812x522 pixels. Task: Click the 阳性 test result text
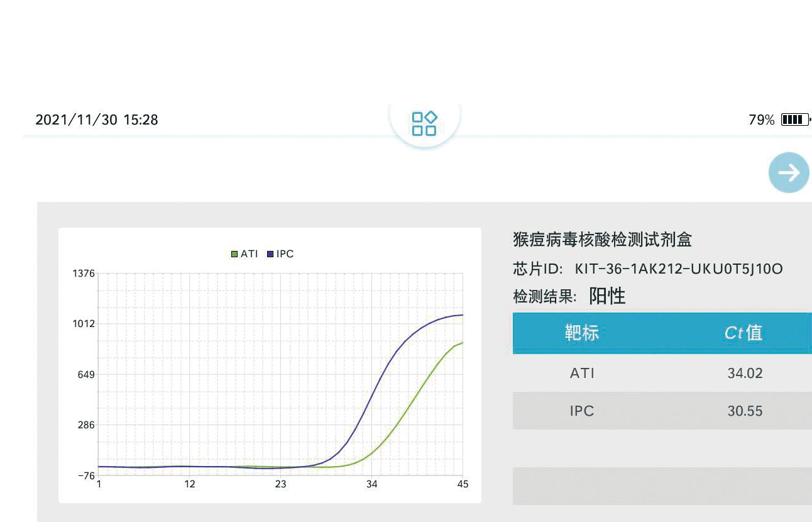[x=606, y=296]
